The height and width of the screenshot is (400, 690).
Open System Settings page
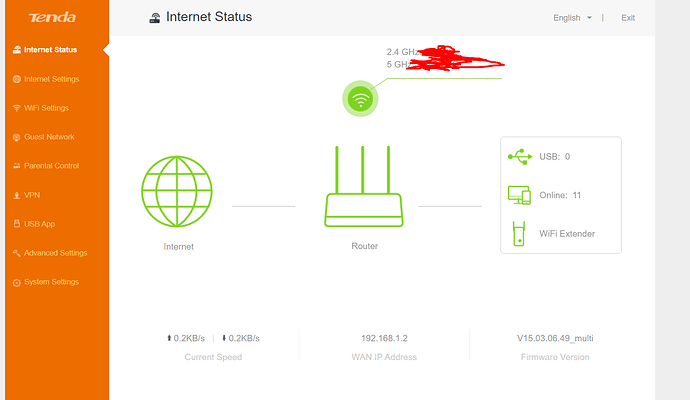pos(51,282)
